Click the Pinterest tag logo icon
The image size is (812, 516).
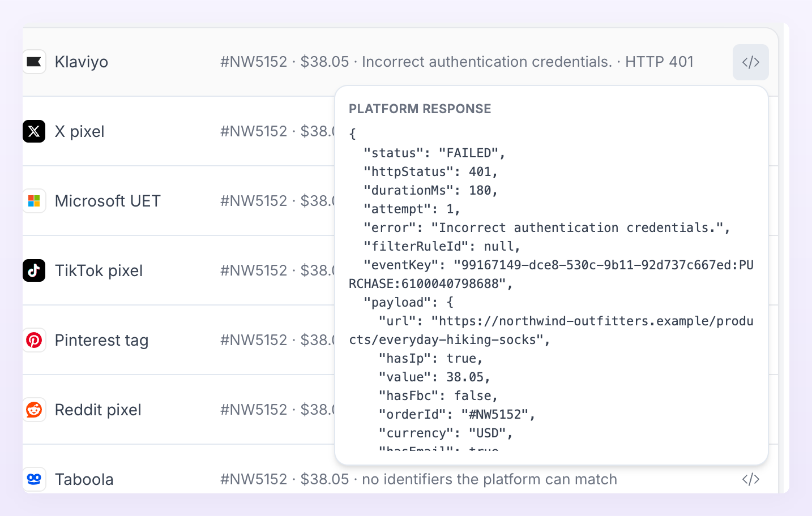tap(34, 340)
